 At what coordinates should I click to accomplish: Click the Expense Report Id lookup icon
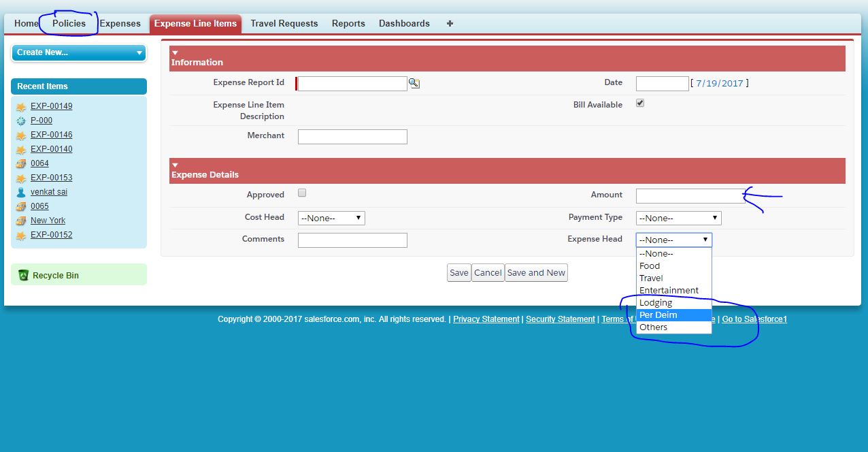click(414, 83)
